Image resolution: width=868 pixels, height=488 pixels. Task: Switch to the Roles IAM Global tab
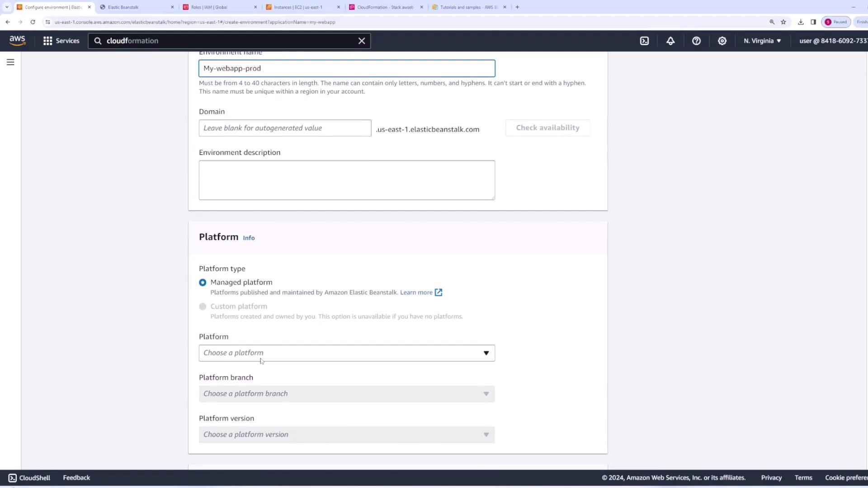pos(220,7)
